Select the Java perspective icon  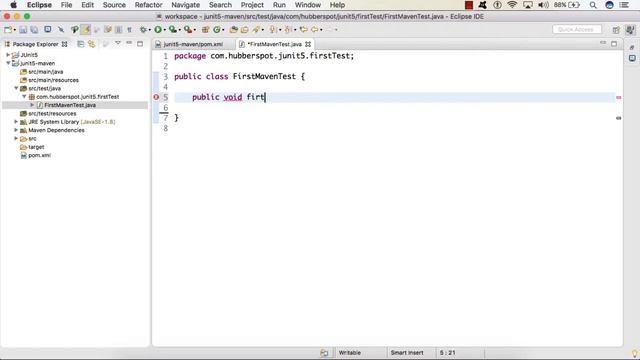(630, 30)
